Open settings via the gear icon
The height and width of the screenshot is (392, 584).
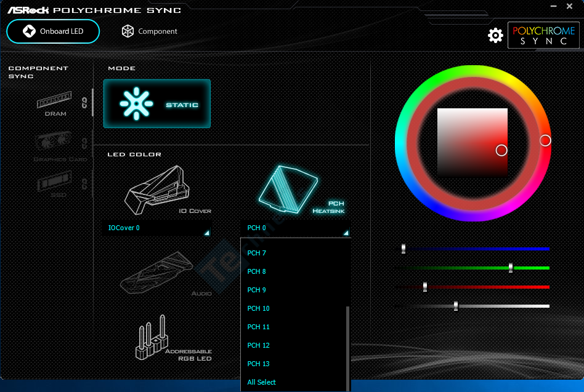pyautogui.click(x=495, y=35)
